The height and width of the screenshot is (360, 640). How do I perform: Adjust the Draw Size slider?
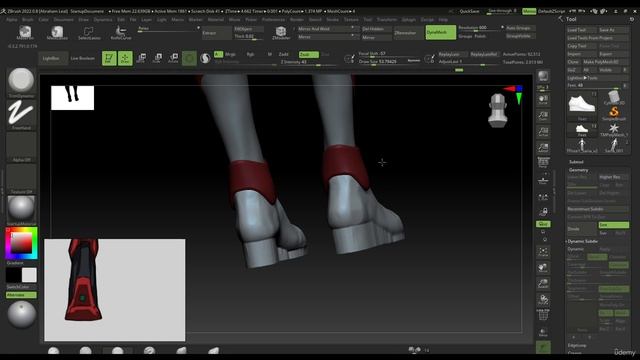pos(389,62)
